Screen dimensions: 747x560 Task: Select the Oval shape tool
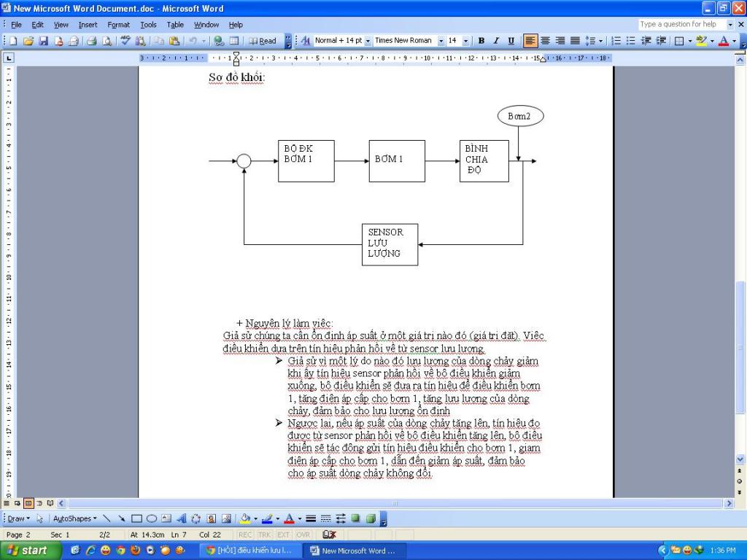pos(152,518)
